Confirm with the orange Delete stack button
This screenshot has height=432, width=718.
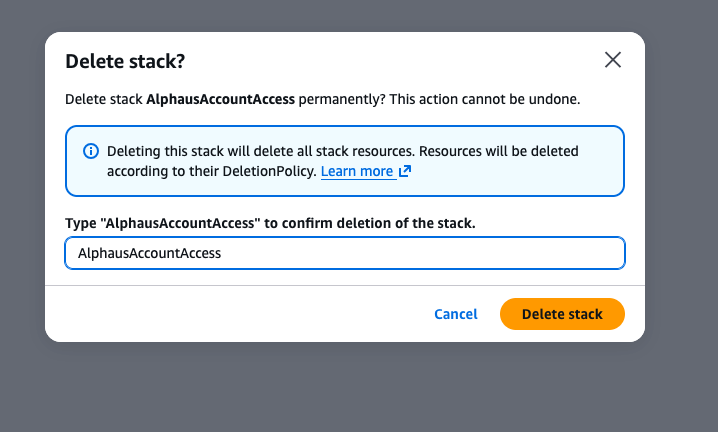pos(562,314)
